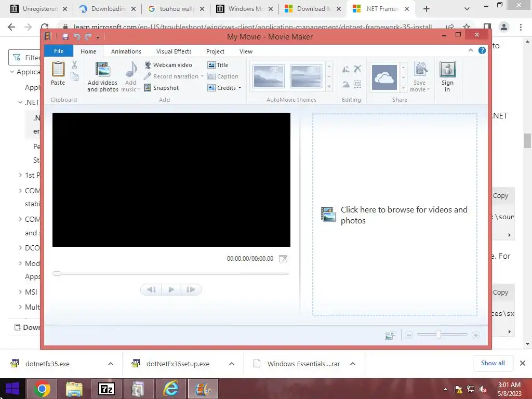Open the File menu
Image resolution: width=532 pixels, height=399 pixels.
[59, 51]
